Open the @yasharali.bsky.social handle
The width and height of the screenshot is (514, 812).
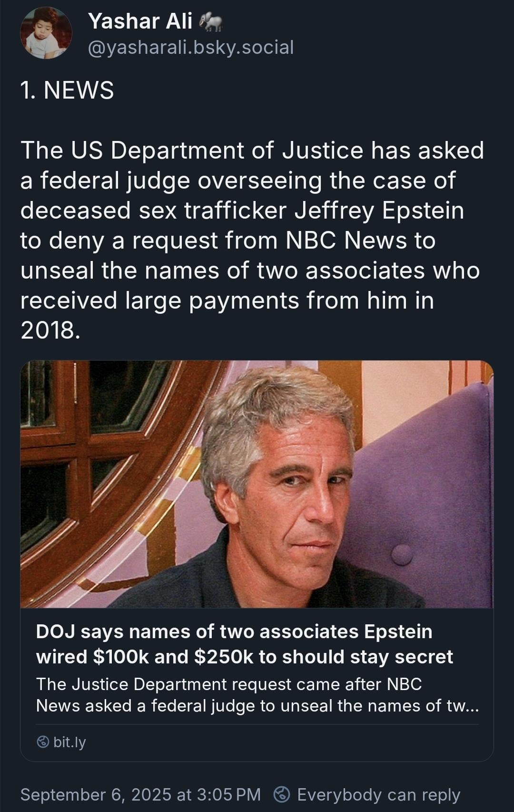click(x=191, y=47)
